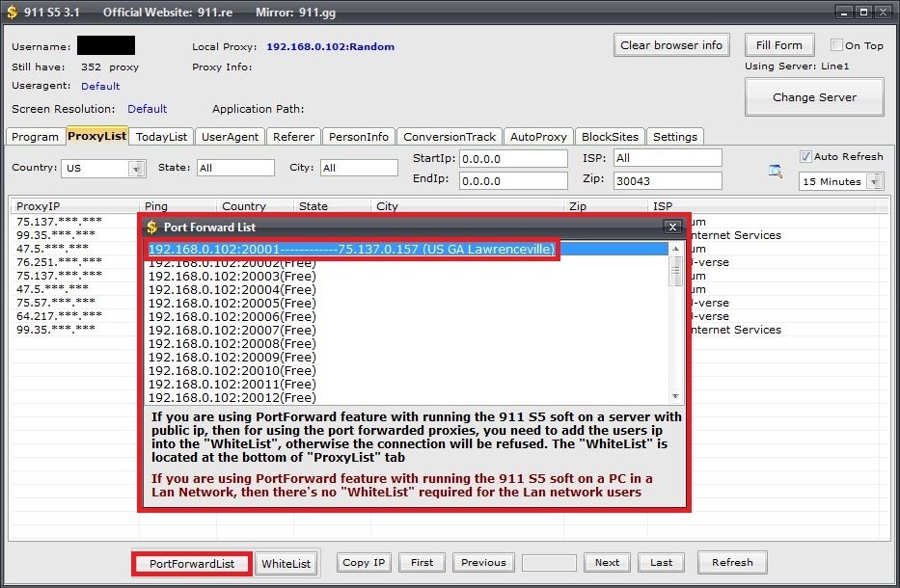Sort by the ProxyIP column header
Screen dimensions: 900x588
tap(74, 206)
